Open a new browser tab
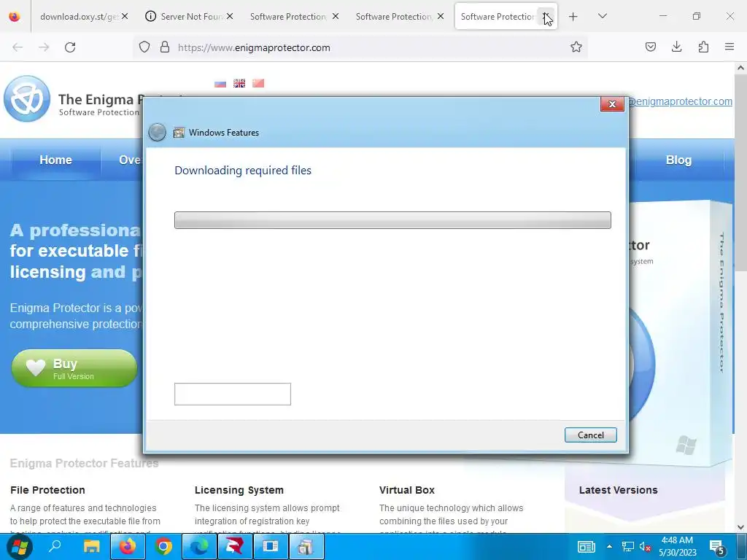Viewport: 747px width, 560px height. click(573, 17)
